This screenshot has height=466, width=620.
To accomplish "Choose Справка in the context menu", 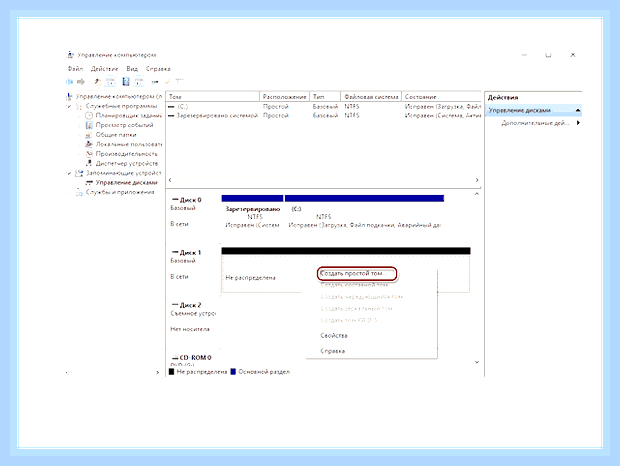I will [333, 351].
